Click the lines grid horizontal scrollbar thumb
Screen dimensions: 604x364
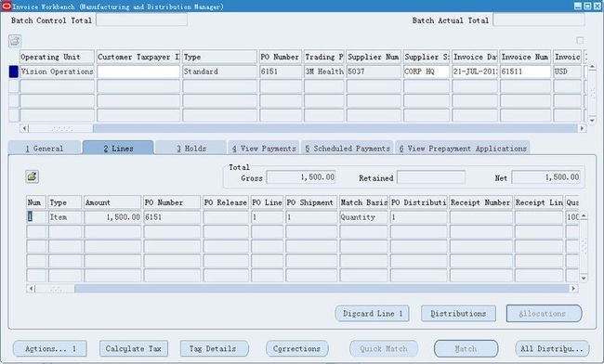[55, 288]
